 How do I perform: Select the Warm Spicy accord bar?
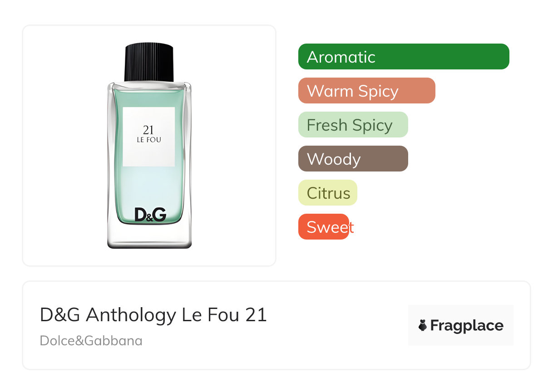(x=367, y=91)
